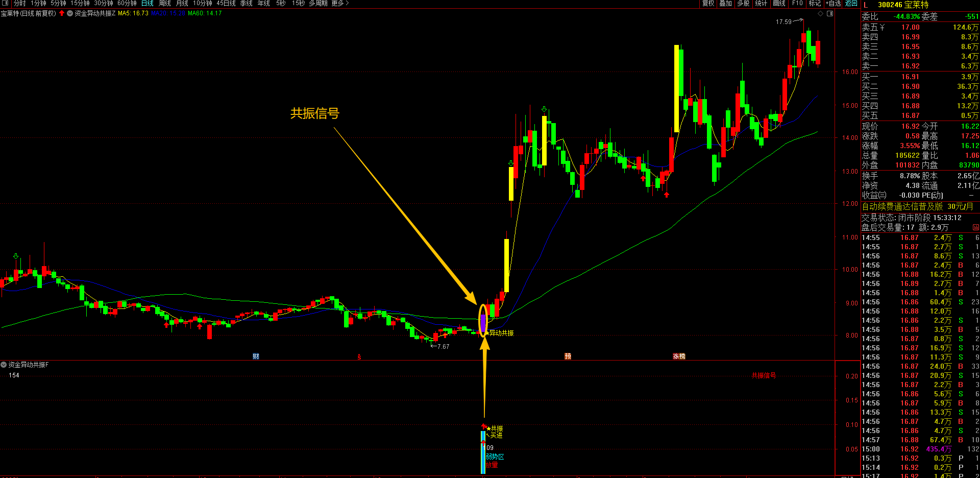Click the 返回 back button
The width and height of the screenshot is (980, 478).
pos(851,3)
